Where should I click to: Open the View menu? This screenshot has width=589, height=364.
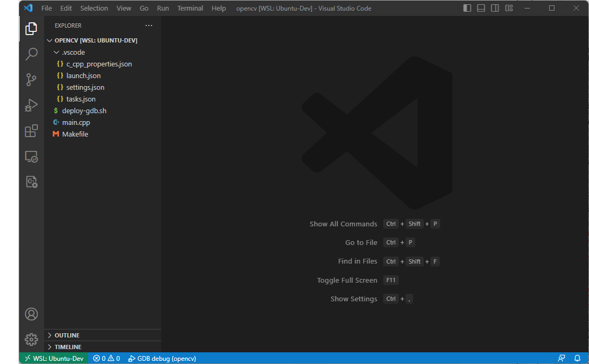coord(123,8)
